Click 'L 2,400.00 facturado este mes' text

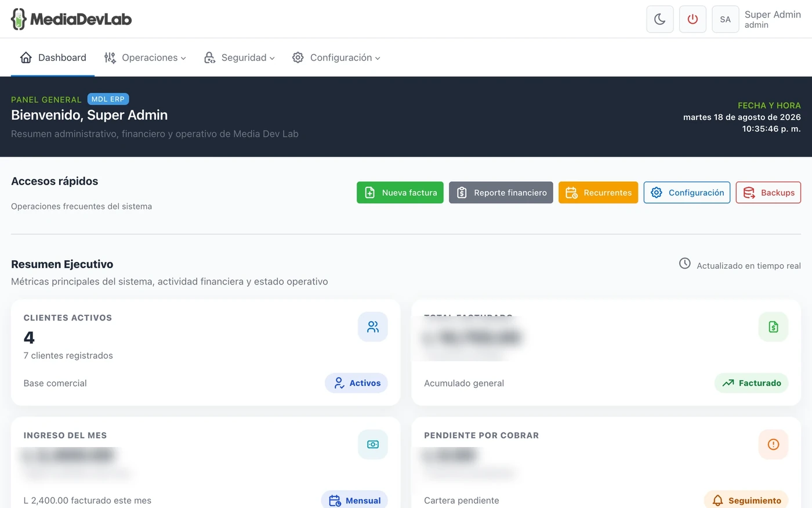coord(88,500)
